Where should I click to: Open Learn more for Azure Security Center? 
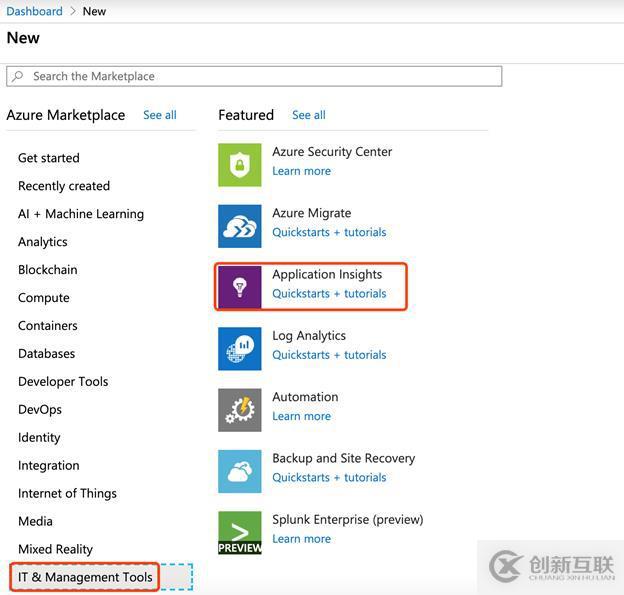[x=301, y=171]
